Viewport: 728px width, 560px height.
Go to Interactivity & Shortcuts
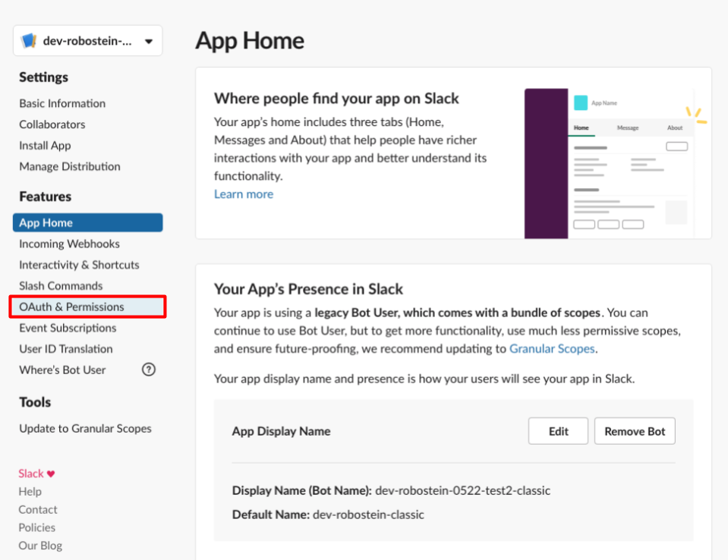(x=79, y=265)
